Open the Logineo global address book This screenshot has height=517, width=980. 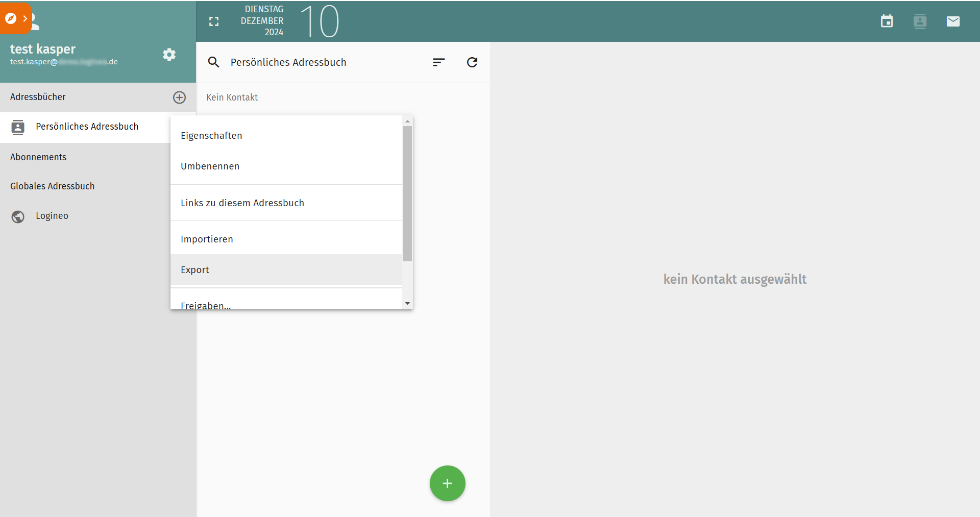coord(52,216)
